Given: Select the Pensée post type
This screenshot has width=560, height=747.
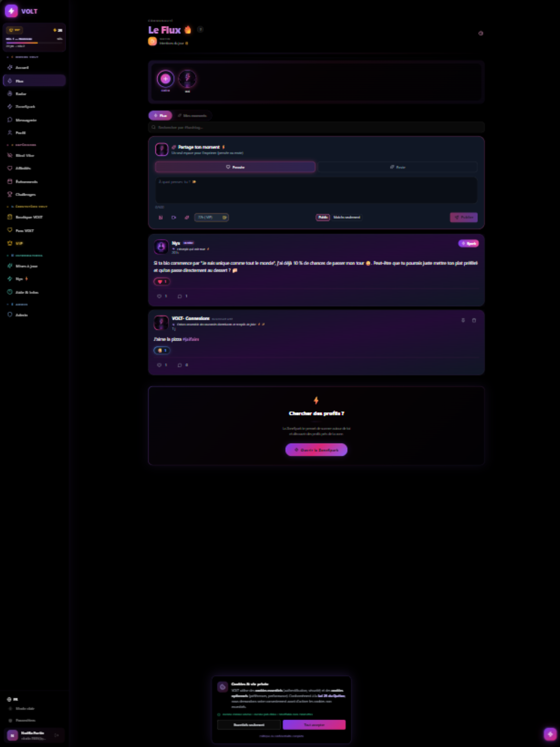Looking at the screenshot, I should [x=235, y=167].
